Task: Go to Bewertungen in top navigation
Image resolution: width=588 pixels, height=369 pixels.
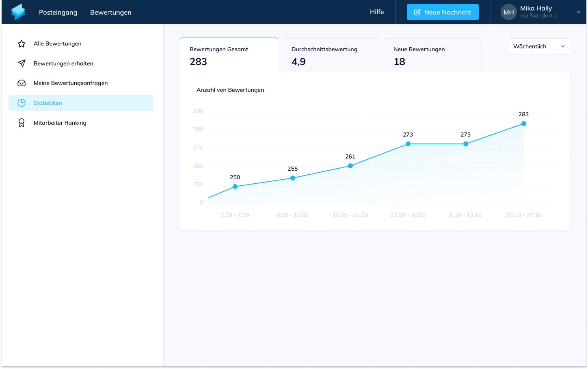Action: click(110, 12)
